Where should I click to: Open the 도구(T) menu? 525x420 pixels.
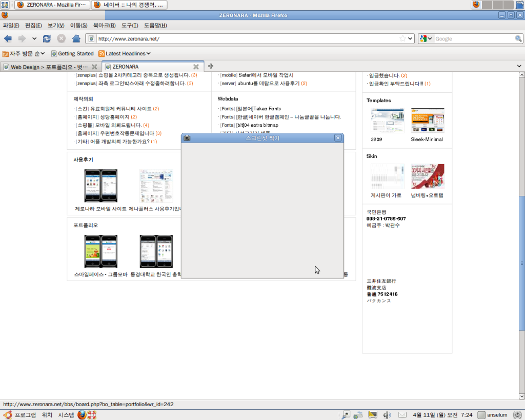(130, 25)
